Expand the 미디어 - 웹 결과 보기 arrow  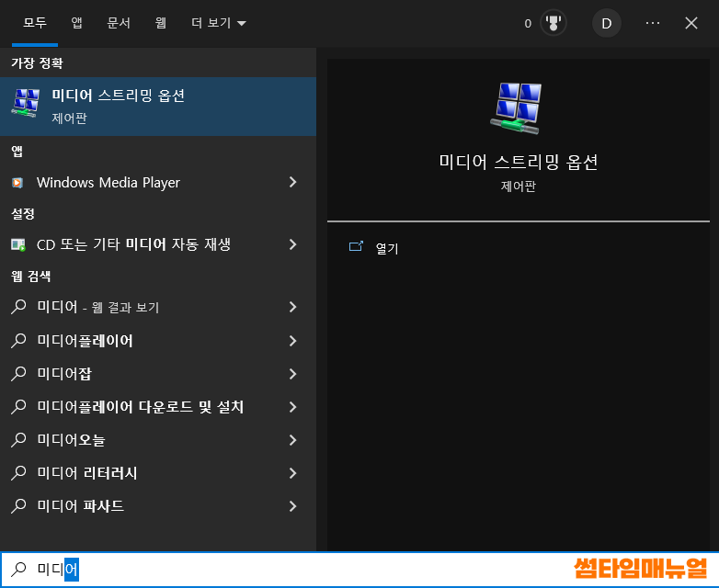pos(292,307)
